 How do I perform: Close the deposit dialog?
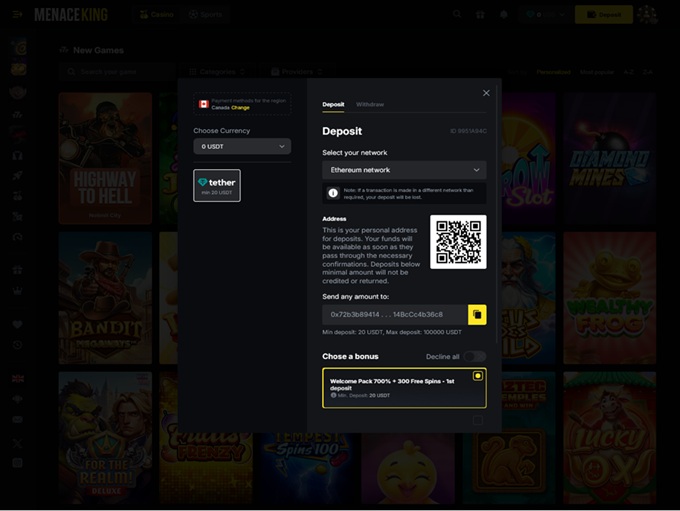pos(486,93)
